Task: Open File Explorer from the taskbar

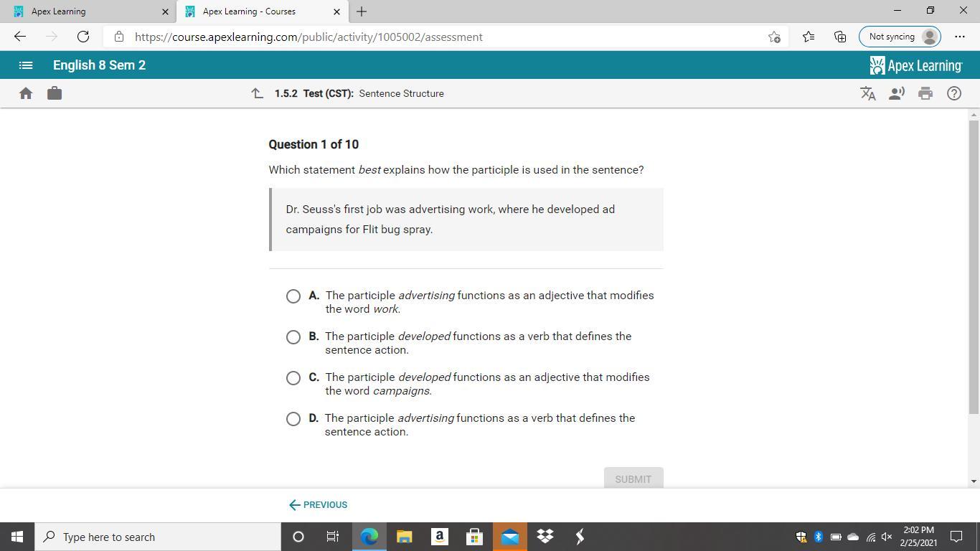Action: pos(405,537)
